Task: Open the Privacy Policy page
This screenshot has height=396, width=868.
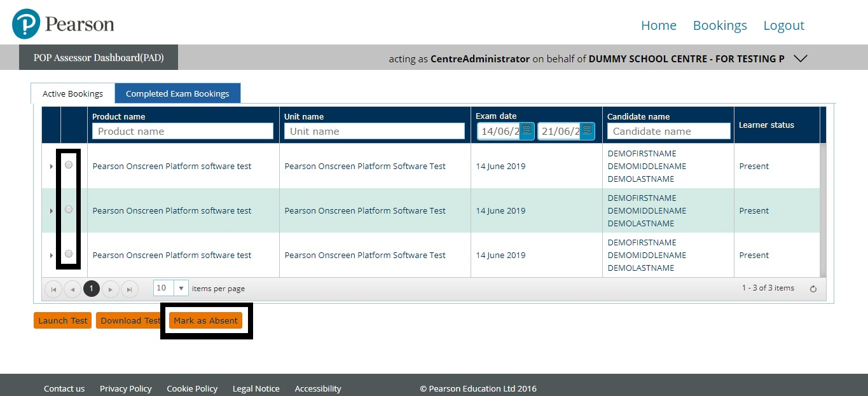Action: 125,388
